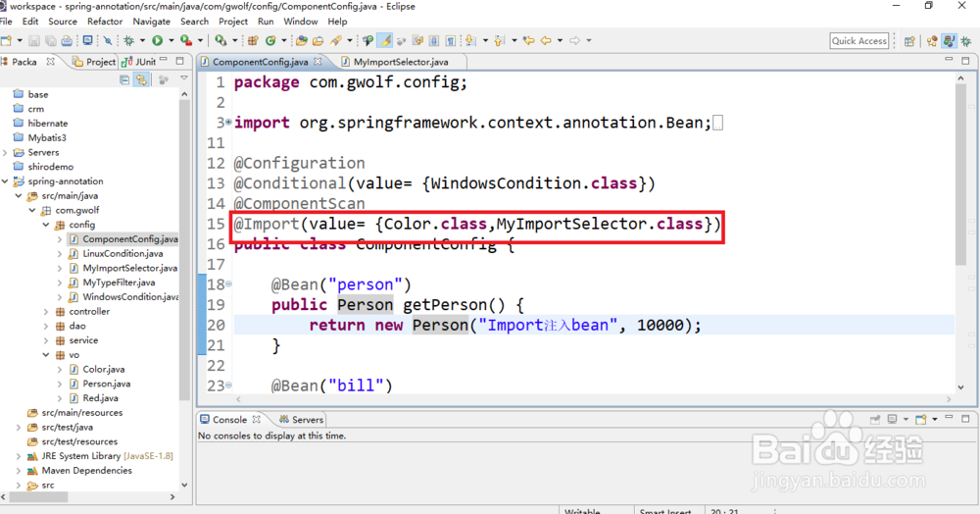This screenshot has height=514, width=980.
Task: Switch to the JUnit view tab
Action: [x=139, y=62]
